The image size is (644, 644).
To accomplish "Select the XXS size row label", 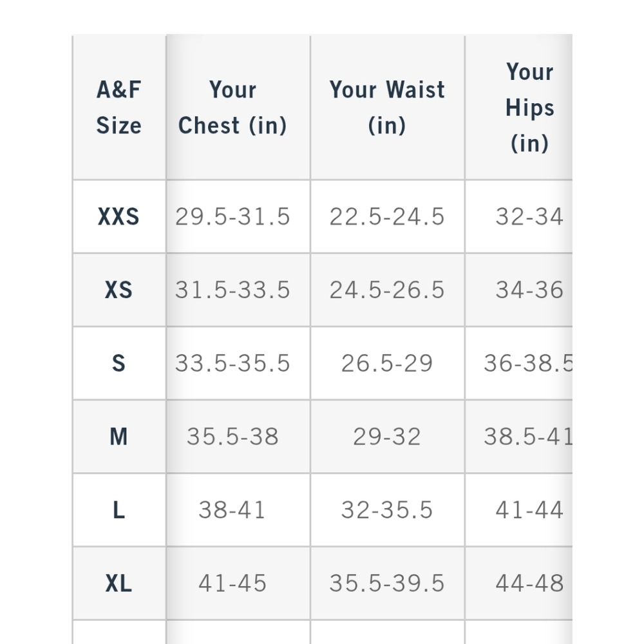I will point(118,216).
